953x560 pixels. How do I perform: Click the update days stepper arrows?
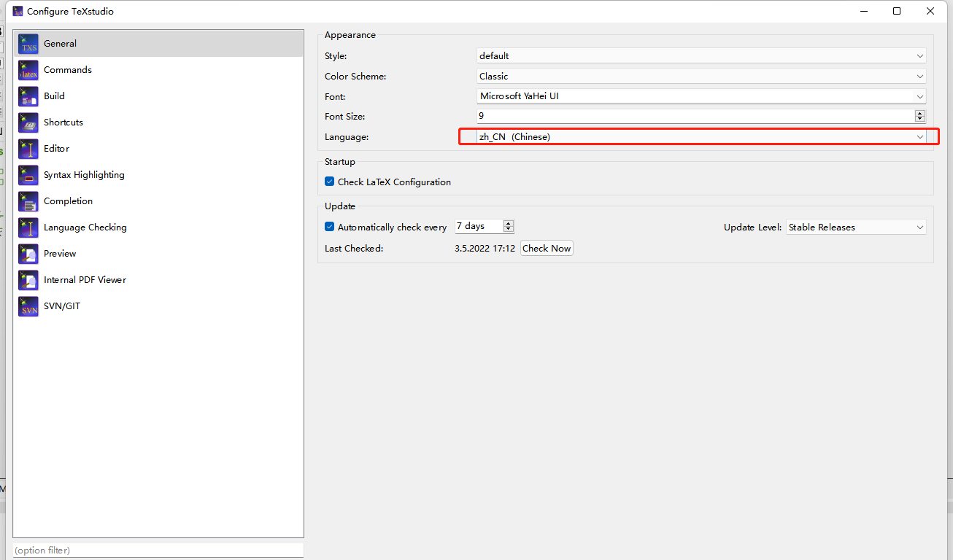click(x=509, y=227)
